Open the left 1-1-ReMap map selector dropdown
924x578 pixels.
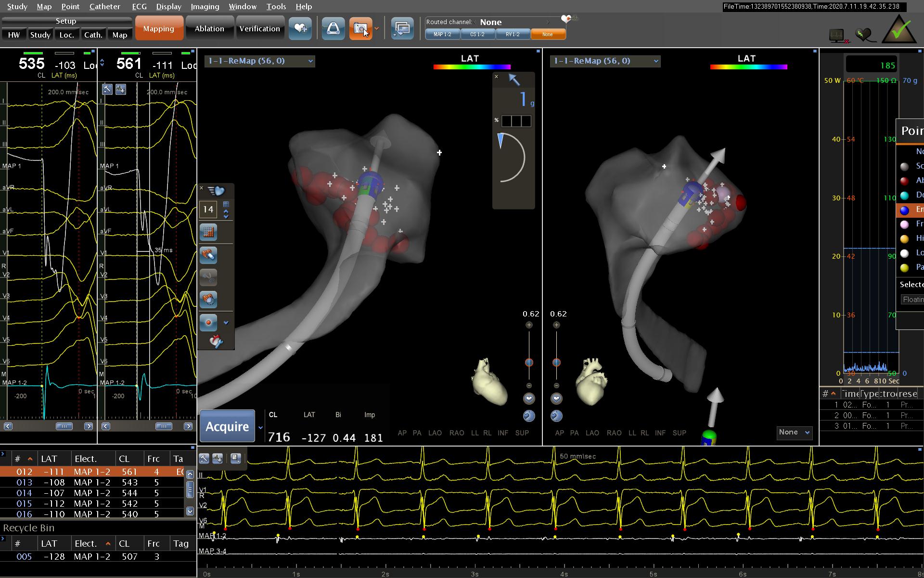(x=310, y=61)
